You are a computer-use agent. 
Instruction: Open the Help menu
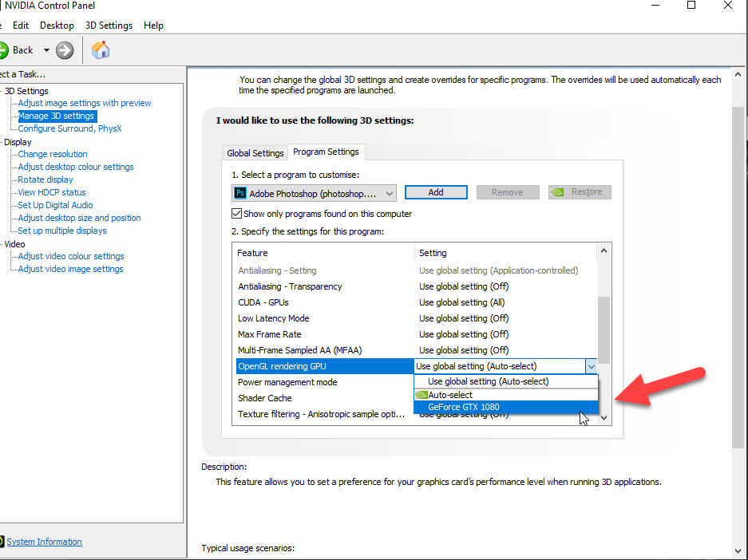(x=153, y=26)
